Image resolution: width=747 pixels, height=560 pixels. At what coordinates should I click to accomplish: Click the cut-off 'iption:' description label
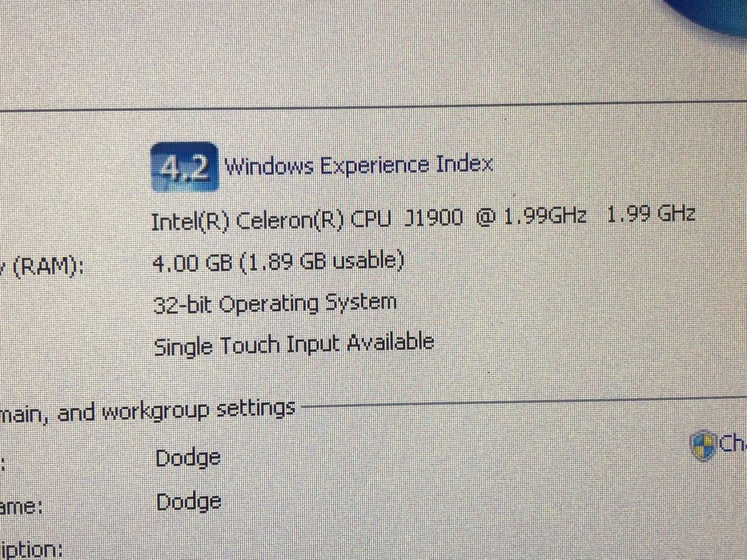[31, 550]
